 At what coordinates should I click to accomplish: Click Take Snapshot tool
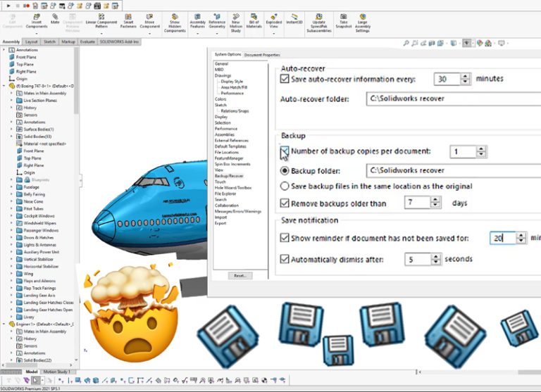coord(344,21)
